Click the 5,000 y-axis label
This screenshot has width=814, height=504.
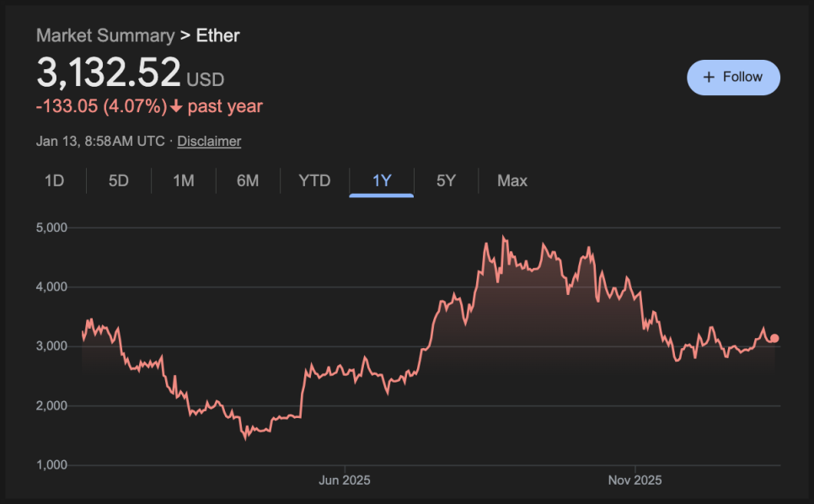click(x=51, y=228)
